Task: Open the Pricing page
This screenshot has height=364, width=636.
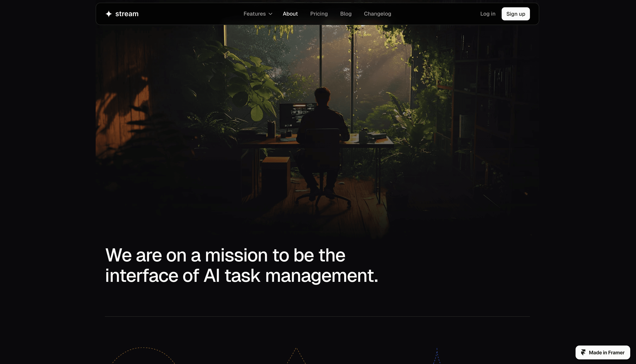Action: point(319,14)
